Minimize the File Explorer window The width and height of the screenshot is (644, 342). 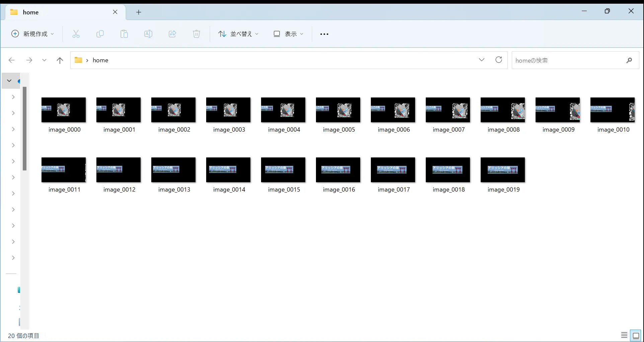point(584,11)
